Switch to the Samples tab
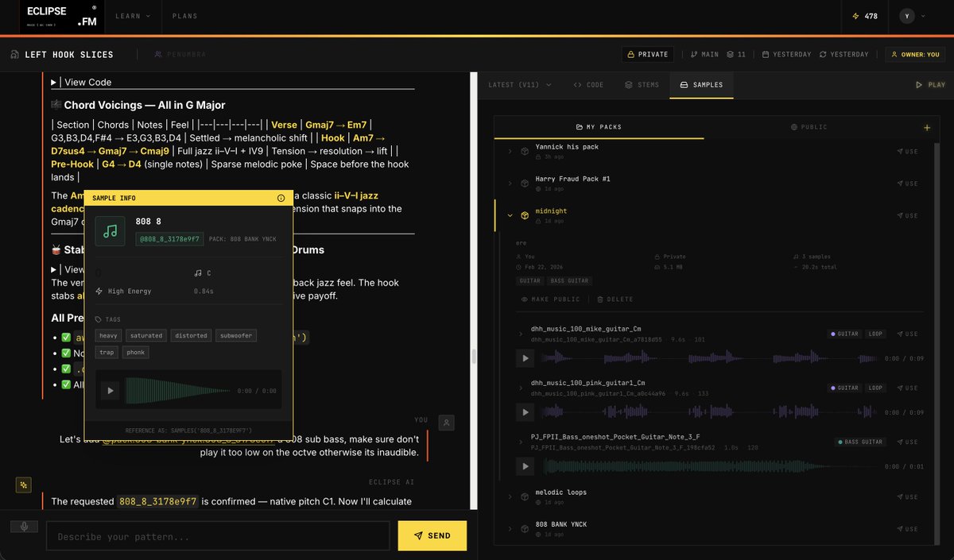The image size is (954, 560). point(701,85)
